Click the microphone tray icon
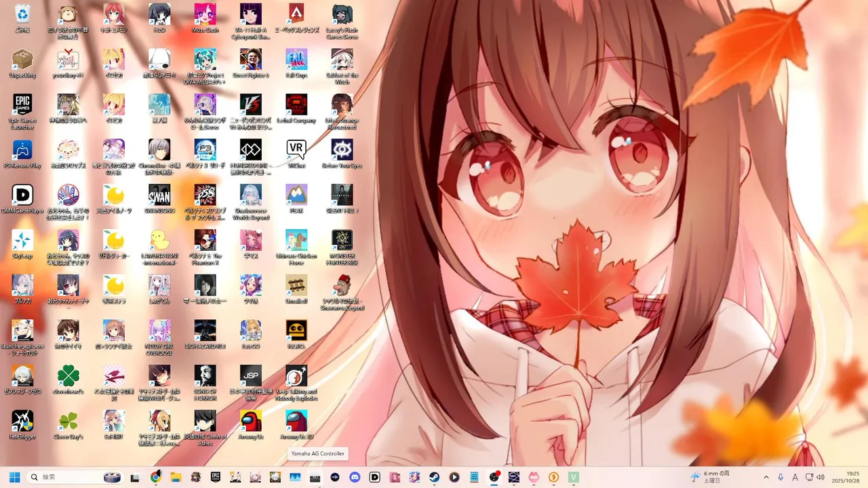The width and height of the screenshot is (868, 488). pos(781,477)
